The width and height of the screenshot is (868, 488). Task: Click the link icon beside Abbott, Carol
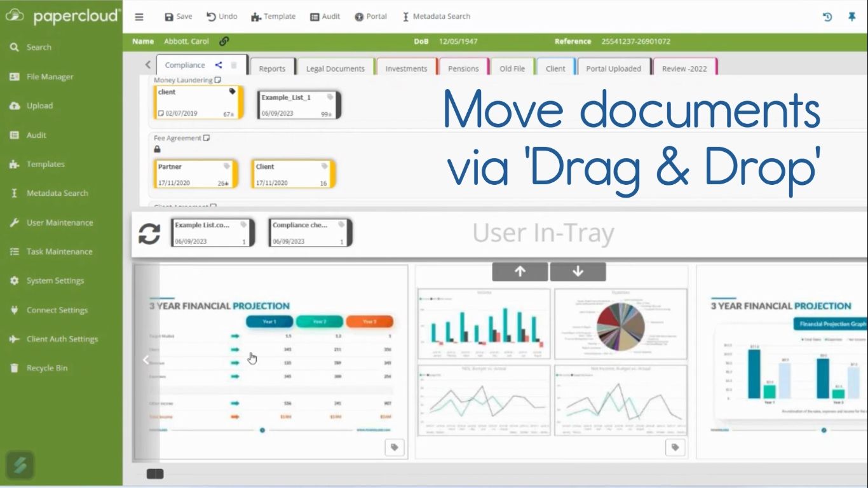click(x=224, y=41)
